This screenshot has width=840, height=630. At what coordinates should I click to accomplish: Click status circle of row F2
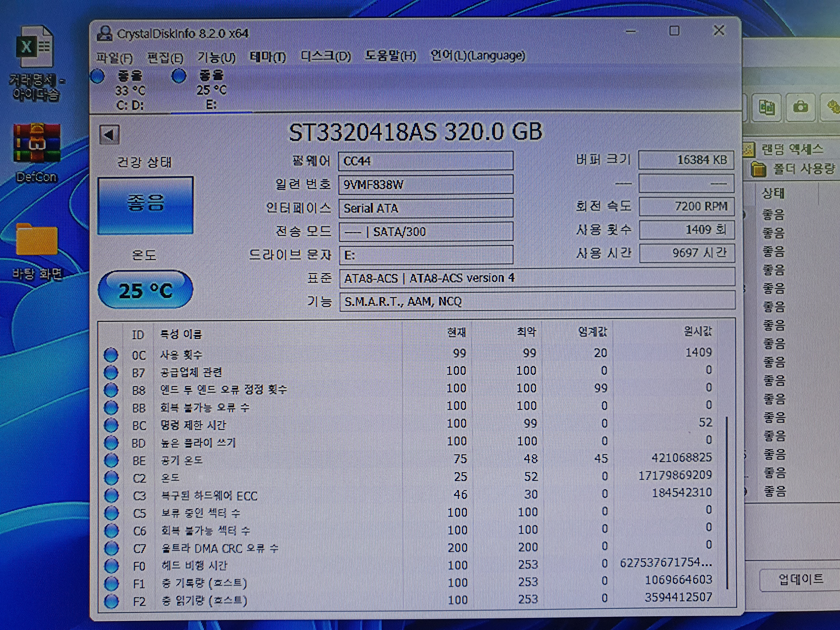tap(112, 601)
